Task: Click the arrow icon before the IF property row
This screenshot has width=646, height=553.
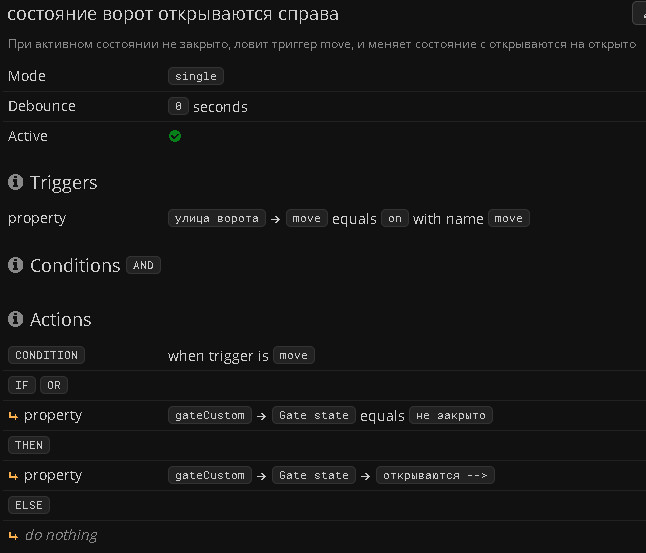Action: point(13,415)
